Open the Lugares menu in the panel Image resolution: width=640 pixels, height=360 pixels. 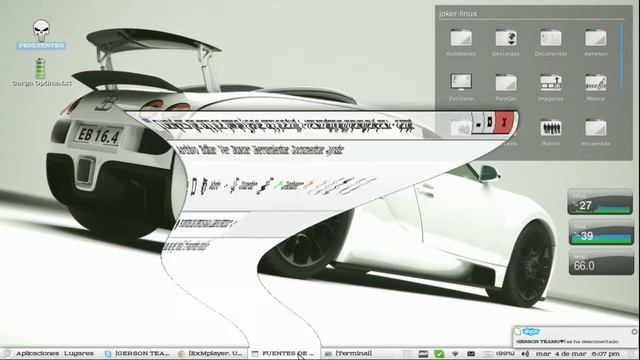pos(79,353)
